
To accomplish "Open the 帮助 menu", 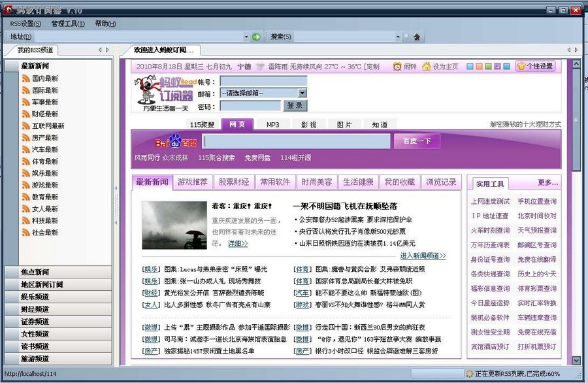I will point(105,24).
